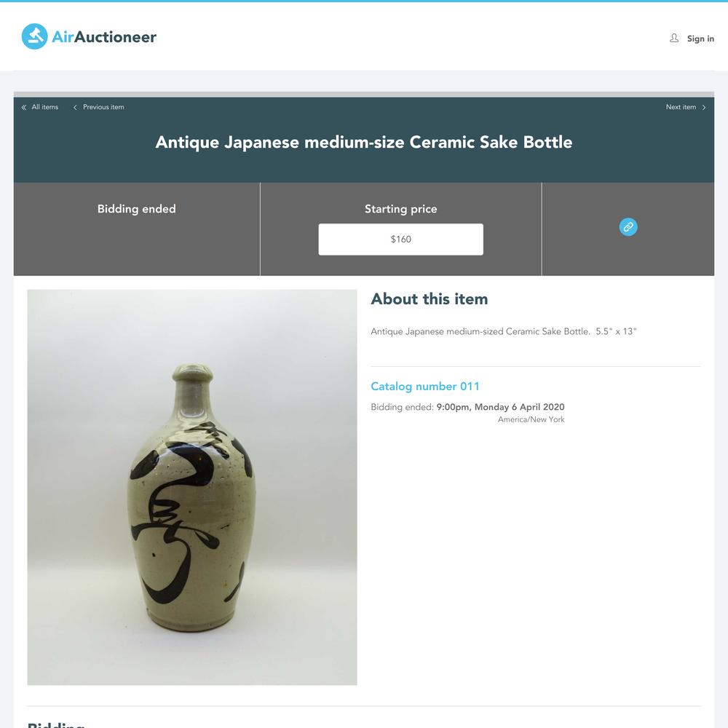Click the AirAuctioneer gavel logo icon
This screenshot has width=728, height=728.
coord(35,36)
